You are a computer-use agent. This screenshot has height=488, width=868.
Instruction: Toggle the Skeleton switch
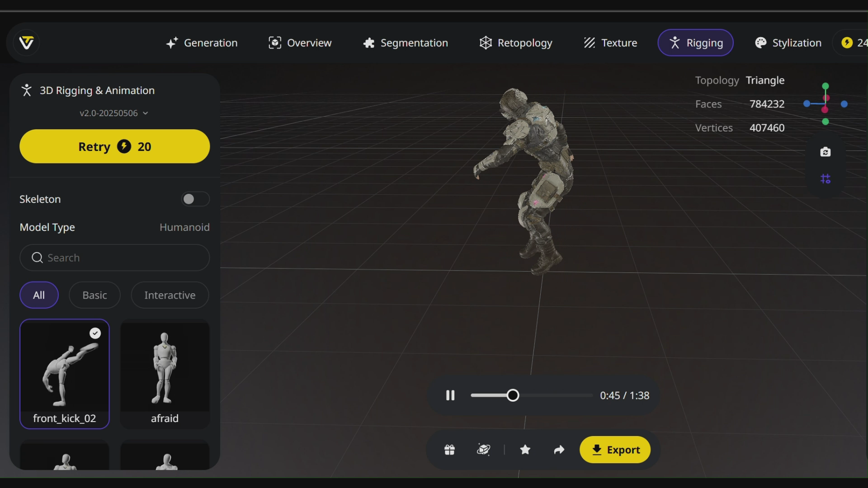point(195,199)
